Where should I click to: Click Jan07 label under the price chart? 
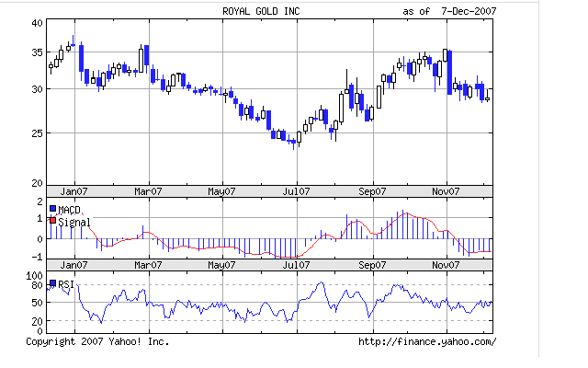pos(73,191)
